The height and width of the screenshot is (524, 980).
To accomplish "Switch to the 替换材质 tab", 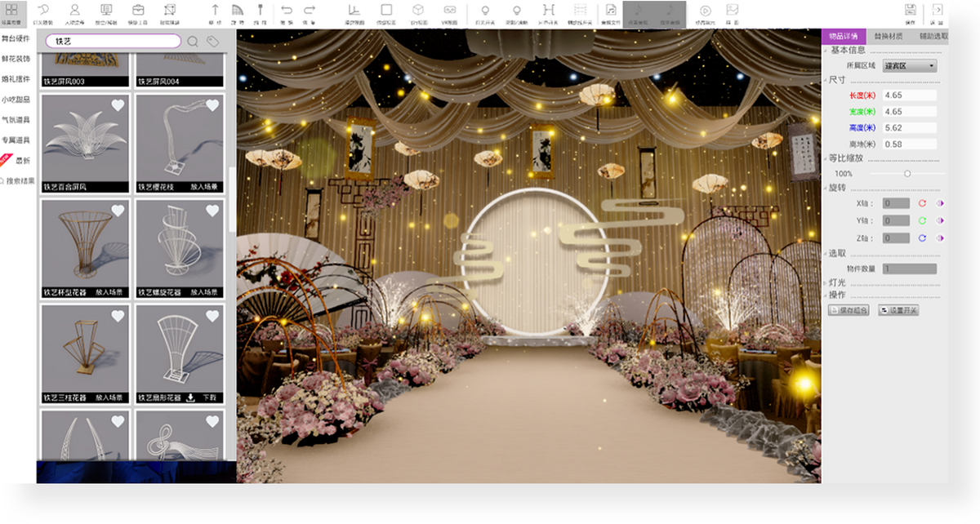I will coord(889,37).
